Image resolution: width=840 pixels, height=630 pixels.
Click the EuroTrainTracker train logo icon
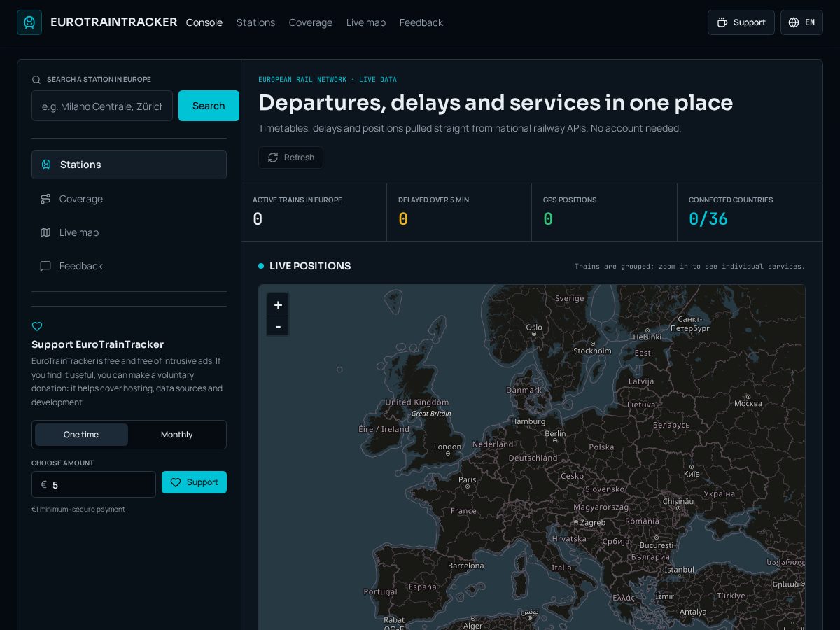29,22
